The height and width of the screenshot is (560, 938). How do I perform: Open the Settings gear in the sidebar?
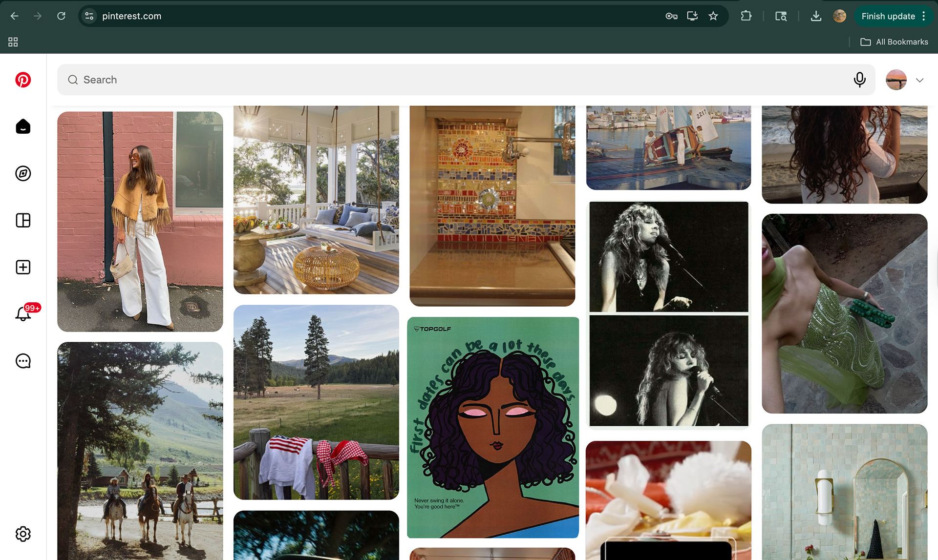coord(23,534)
